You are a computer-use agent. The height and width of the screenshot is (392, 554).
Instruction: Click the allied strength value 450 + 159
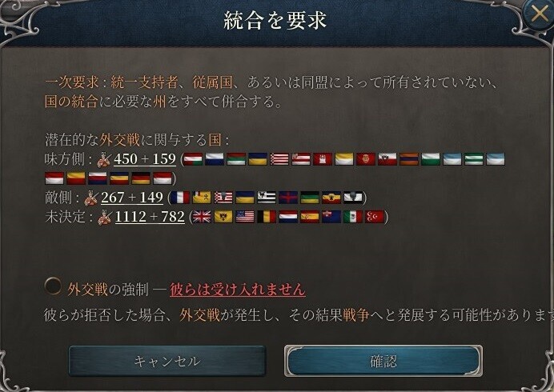tap(145, 159)
